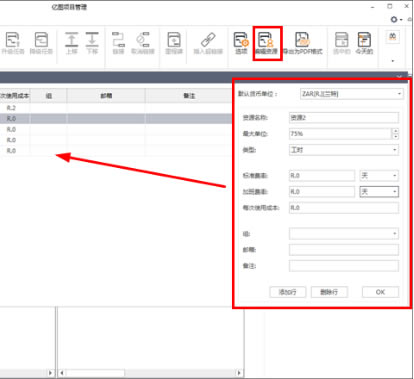
Task: Decrease 最大单位 with the down stepper
Action: 395,136
